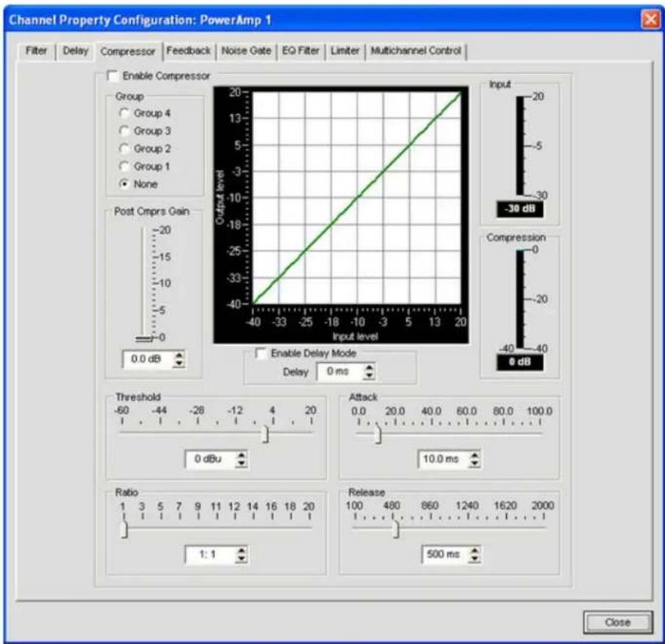Increase the Attack time with up arrow

(x=474, y=455)
